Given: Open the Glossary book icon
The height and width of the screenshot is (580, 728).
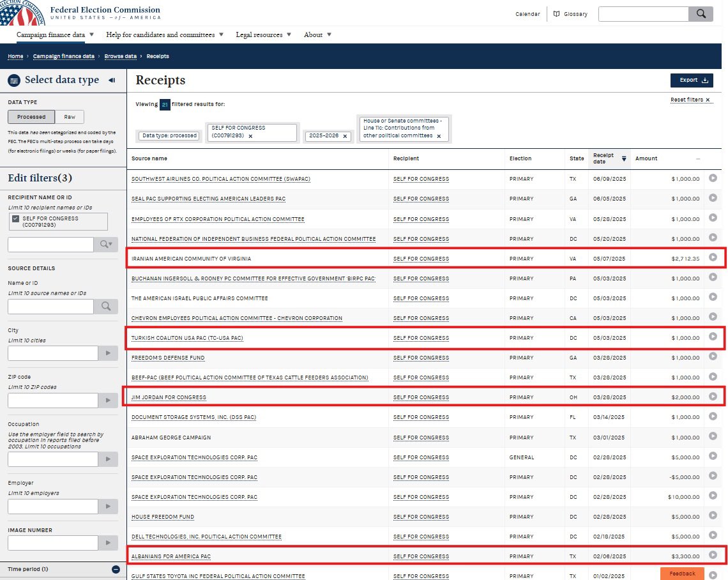Looking at the screenshot, I should pyautogui.click(x=556, y=14).
